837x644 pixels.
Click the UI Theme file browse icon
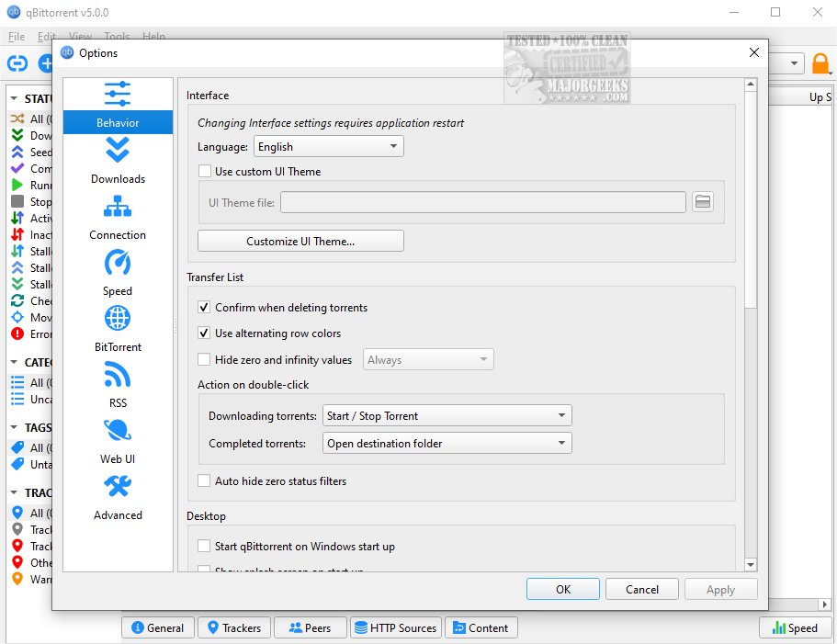(703, 202)
